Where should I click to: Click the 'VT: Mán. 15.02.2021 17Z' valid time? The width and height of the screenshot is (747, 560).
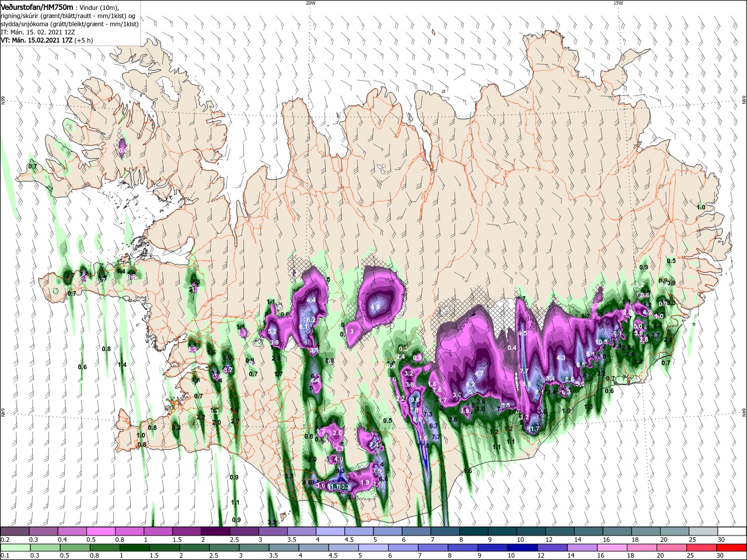(37, 40)
